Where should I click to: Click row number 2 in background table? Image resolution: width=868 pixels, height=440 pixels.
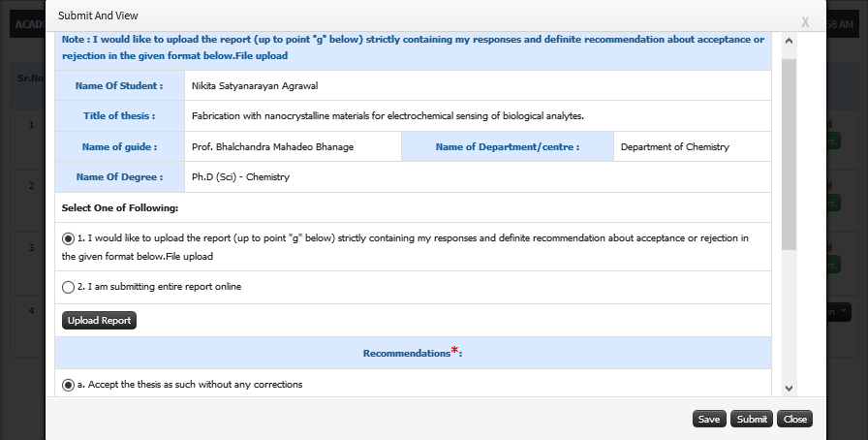point(32,186)
